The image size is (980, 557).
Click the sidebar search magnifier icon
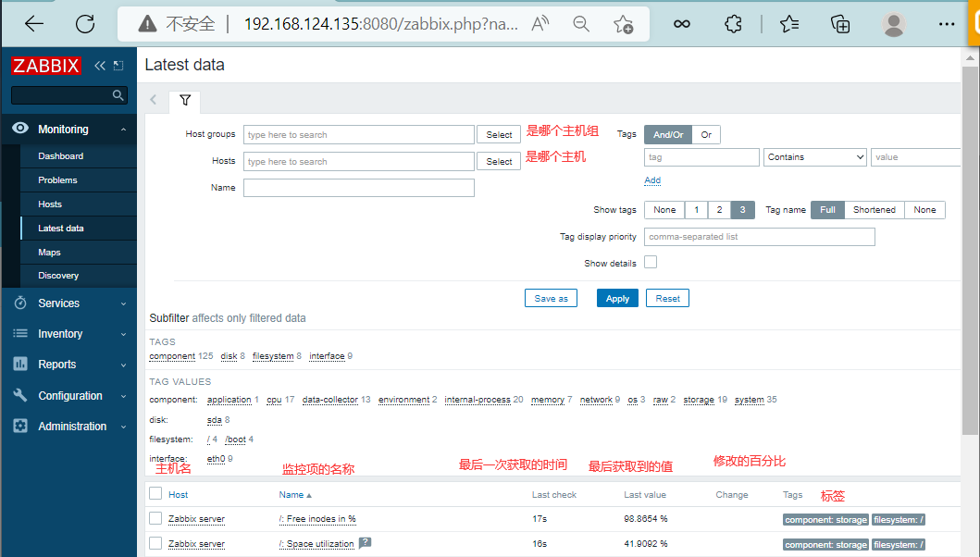point(118,95)
